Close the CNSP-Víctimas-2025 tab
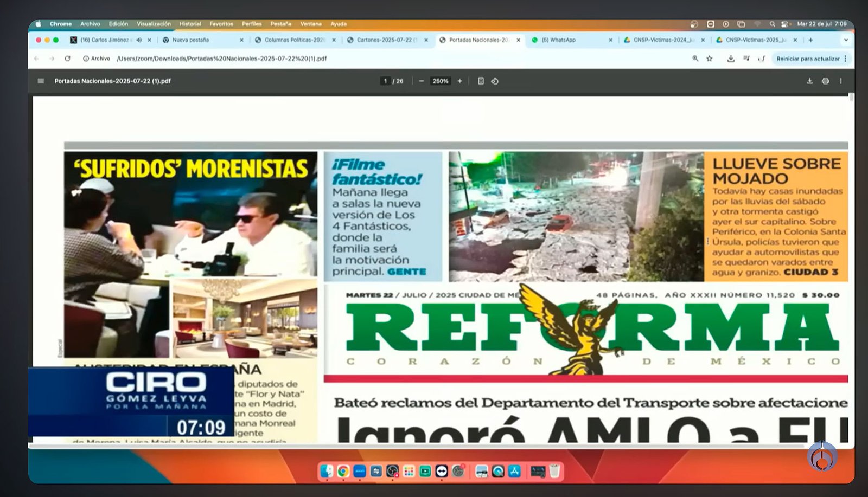Screen dimensions: 868x497 point(795,40)
